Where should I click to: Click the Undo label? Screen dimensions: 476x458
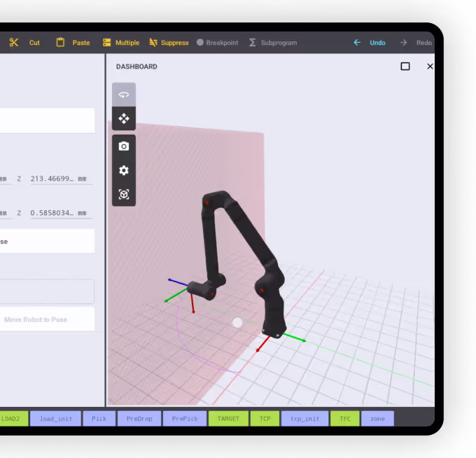[377, 43]
